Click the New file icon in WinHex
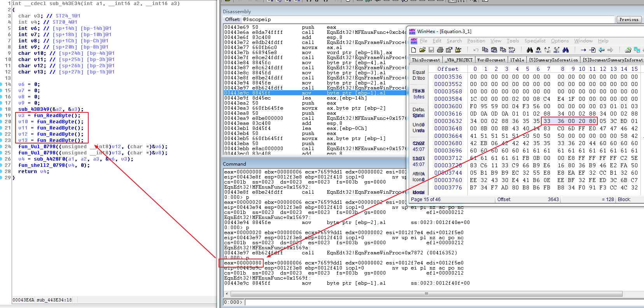The width and height of the screenshot is (644, 308). click(413, 50)
